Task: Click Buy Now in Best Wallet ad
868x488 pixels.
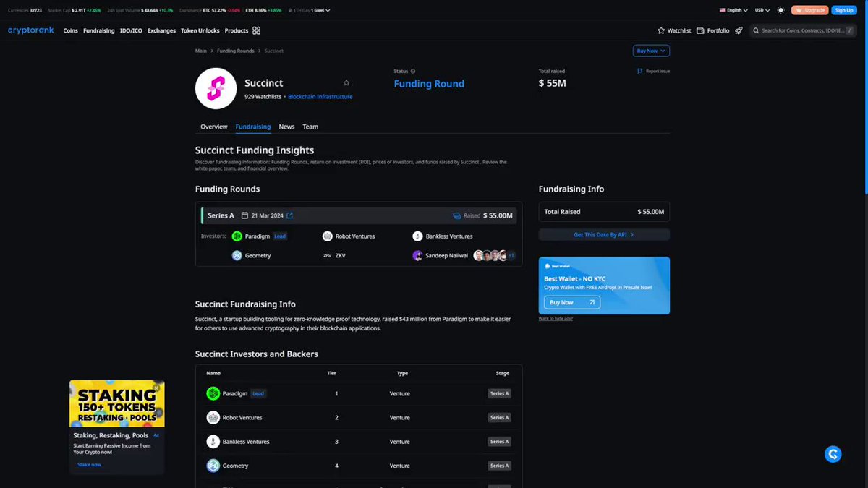Action: 572,302
